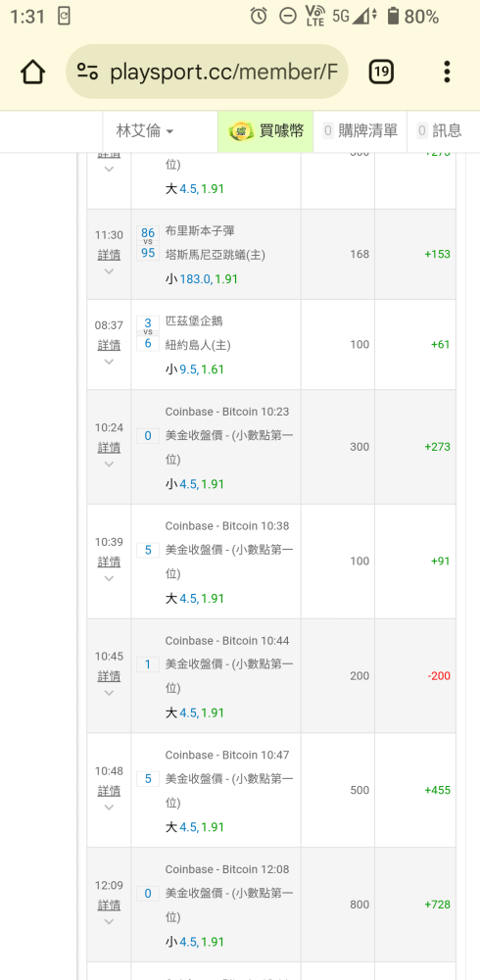480x980 pixels.
Task: Open the 購牌清單 tab
Action: (360, 130)
